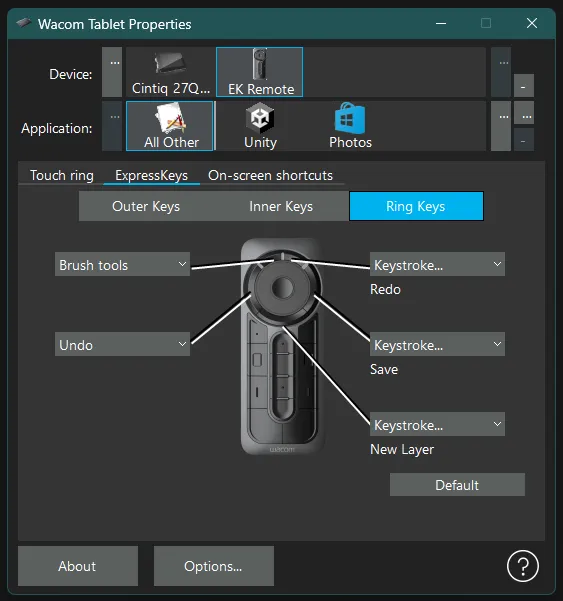Open the Keystroke dropdown above Redo
The height and width of the screenshot is (601, 563).
click(x=437, y=264)
